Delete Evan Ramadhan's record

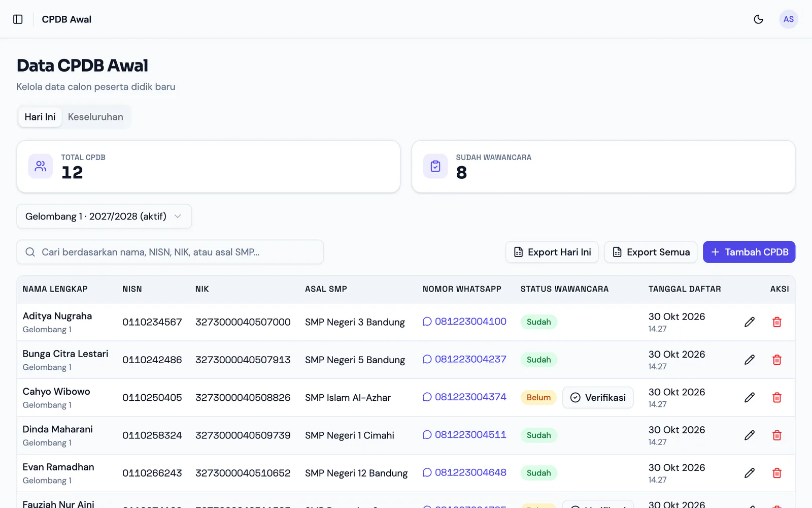[777, 473]
